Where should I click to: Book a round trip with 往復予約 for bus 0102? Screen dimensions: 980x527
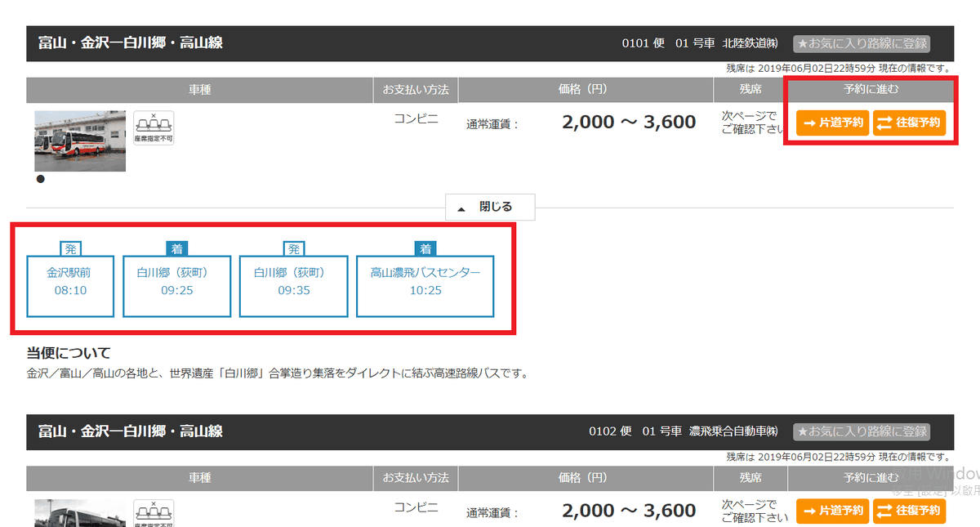pyautogui.click(x=909, y=511)
